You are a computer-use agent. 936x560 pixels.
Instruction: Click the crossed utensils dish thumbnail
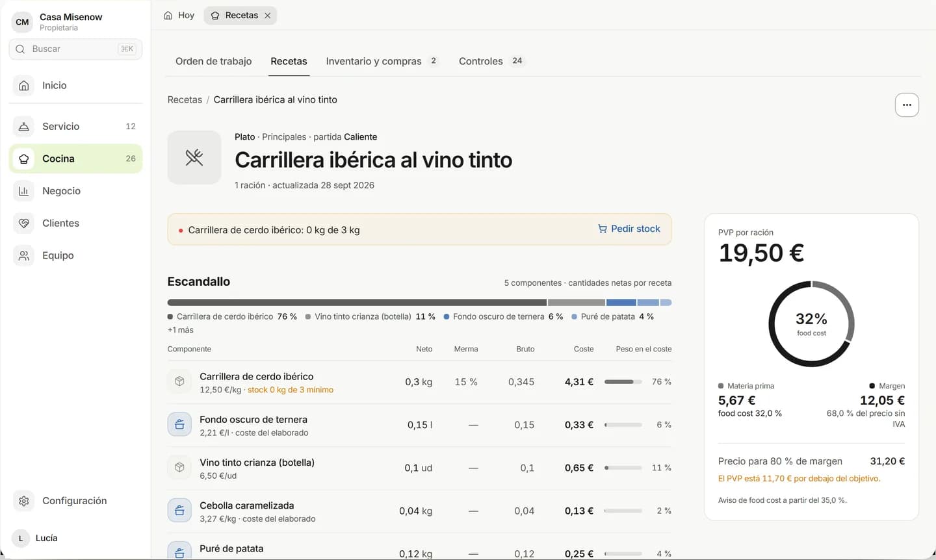click(x=194, y=157)
